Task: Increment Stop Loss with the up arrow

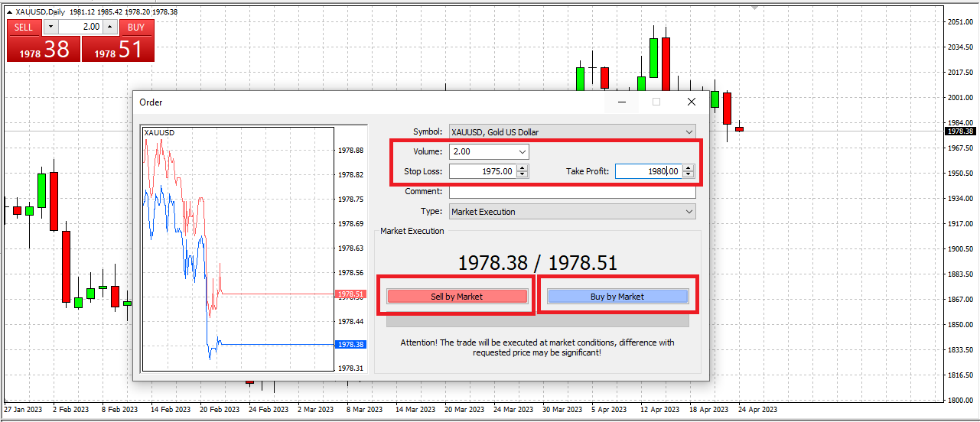Action: pos(523,168)
